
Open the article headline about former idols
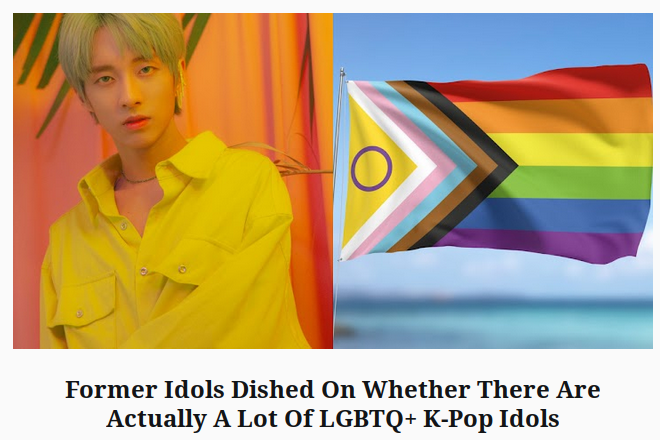[333, 404]
